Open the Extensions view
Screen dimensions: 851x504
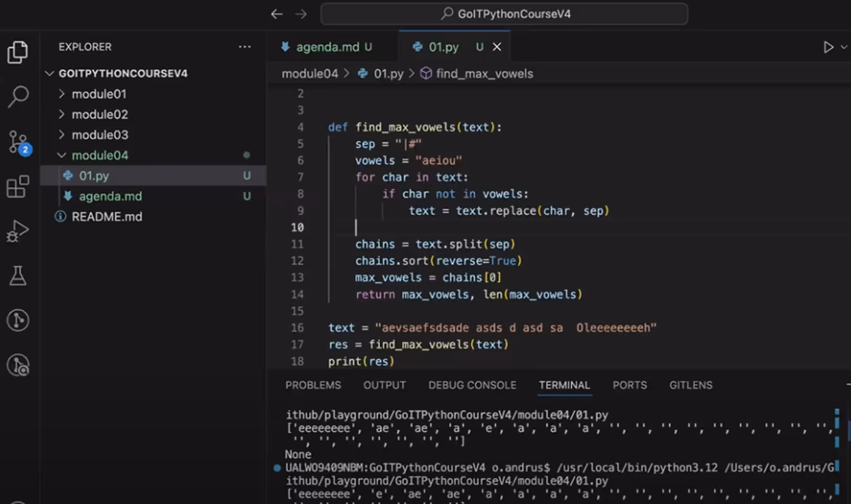[18, 187]
